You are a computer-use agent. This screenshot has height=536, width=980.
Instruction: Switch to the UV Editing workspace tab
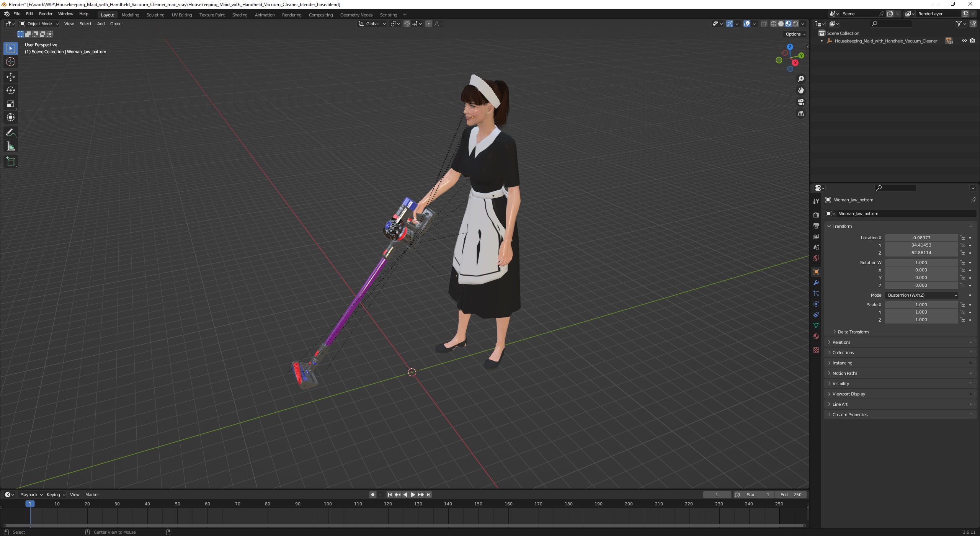pyautogui.click(x=181, y=15)
